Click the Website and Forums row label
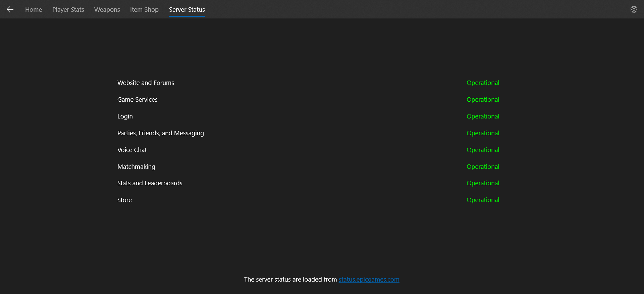 click(x=146, y=83)
